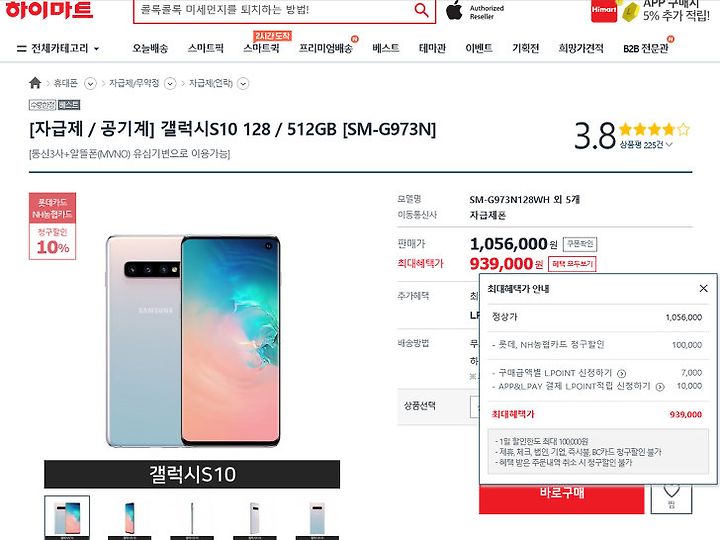Expand the 자급제(언락) breadcrumb dropdown
Viewport: 720px width, 540px height.
click(x=243, y=84)
